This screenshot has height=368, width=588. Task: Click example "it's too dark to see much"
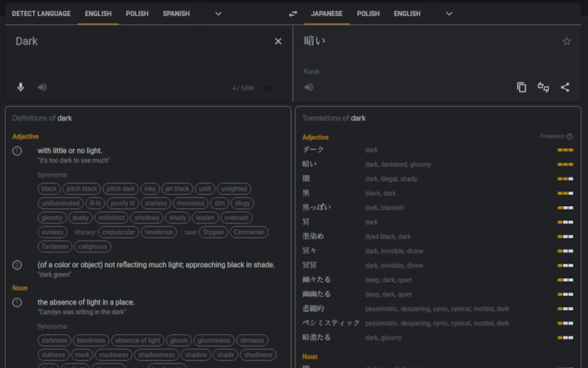(x=73, y=160)
